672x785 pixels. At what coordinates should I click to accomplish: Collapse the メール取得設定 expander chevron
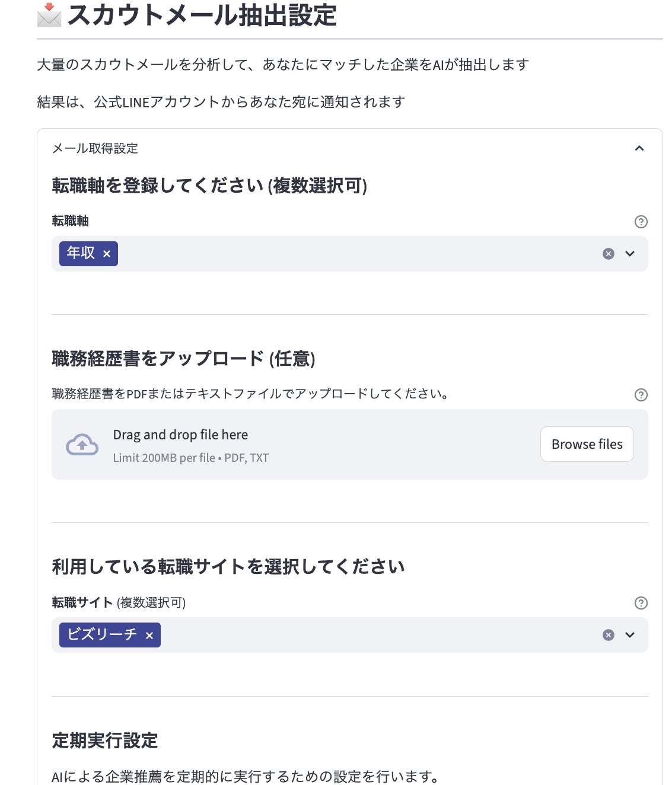click(639, 148)
